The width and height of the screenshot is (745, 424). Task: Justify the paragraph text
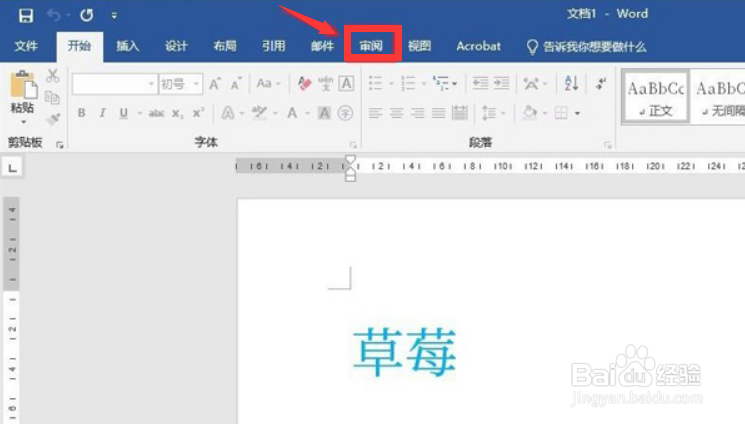click(x=439, y=113)
